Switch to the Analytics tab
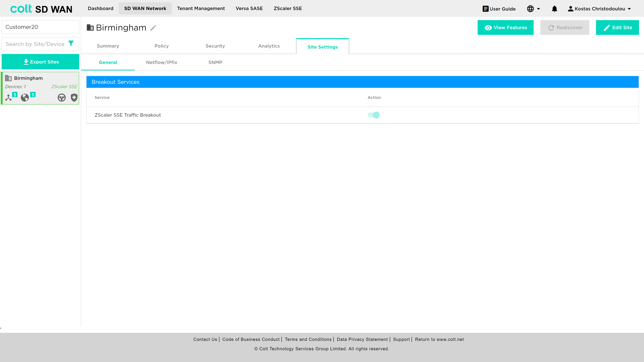 point(269,46)
